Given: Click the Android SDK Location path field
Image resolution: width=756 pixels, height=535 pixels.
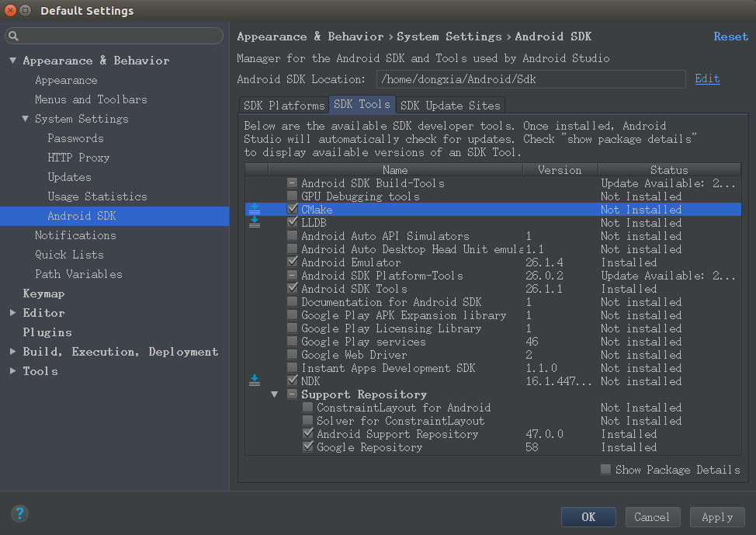Looking at the screenshot, I should pos(530,79).
